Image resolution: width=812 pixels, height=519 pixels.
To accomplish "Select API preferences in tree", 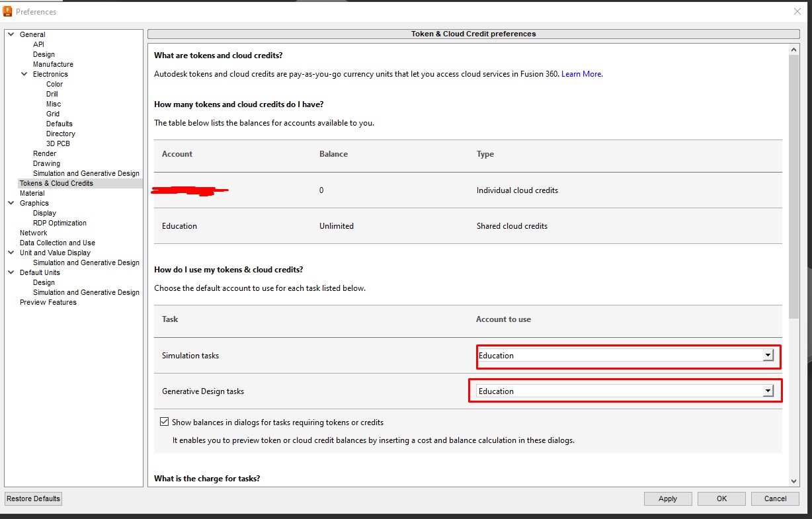I will (x=39, y=44).
